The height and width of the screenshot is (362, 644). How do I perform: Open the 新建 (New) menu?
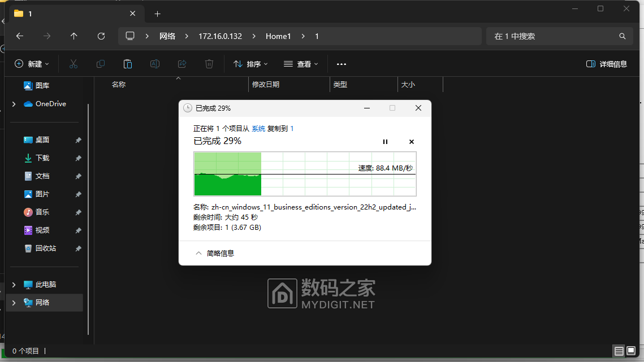(x=32, y=64)
